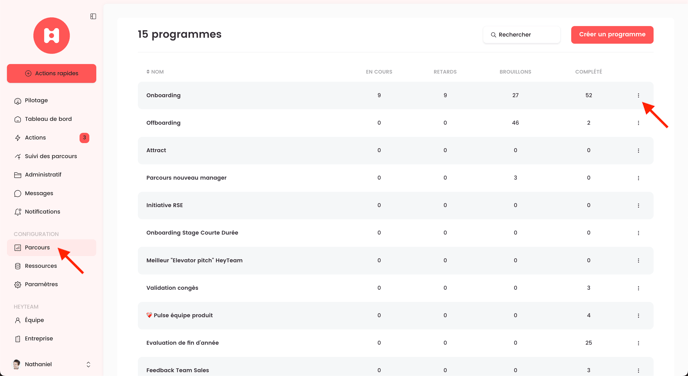The image size is (688, 376).
Task: Open Pulse équipe produit program
Action: coord(179,315)
